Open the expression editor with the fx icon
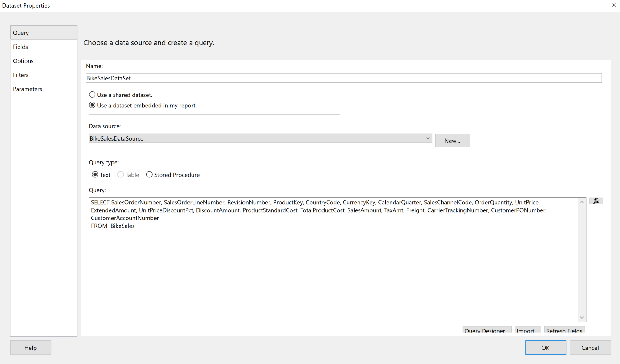The image size is (620, 364). click(x=596, y=201)
